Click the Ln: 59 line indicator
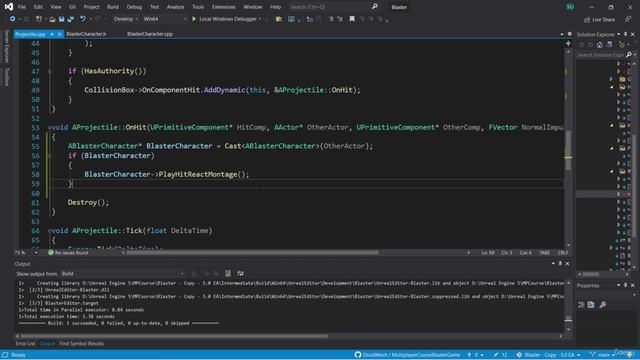 point(487,253)
